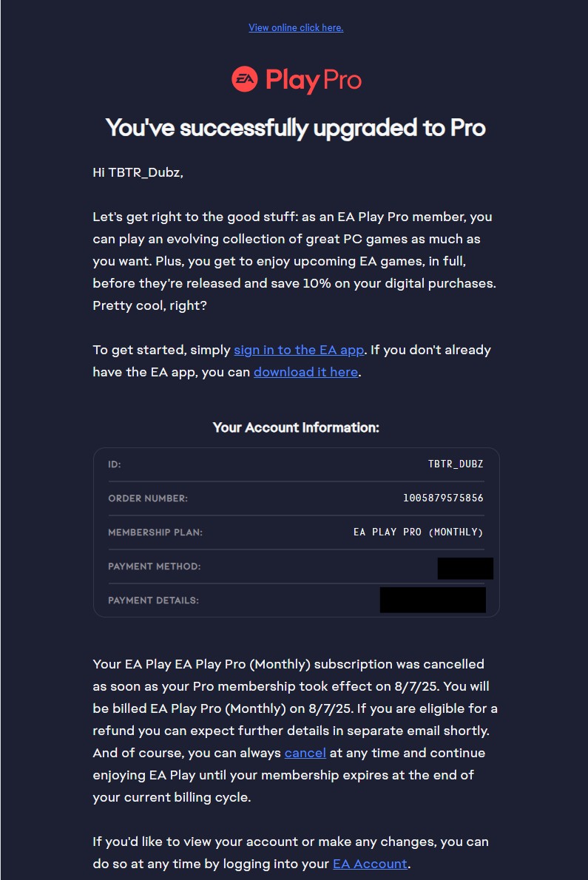The height and width of the screenshot is (880, 588).
Task: Open the 'EA Account' link
Action: point(370,864)
